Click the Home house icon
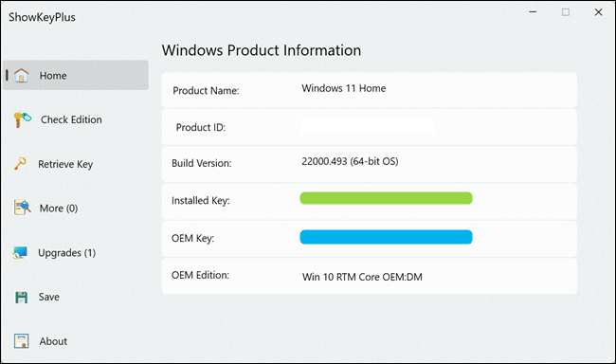The image size is (616, 364). click(22, 75)
